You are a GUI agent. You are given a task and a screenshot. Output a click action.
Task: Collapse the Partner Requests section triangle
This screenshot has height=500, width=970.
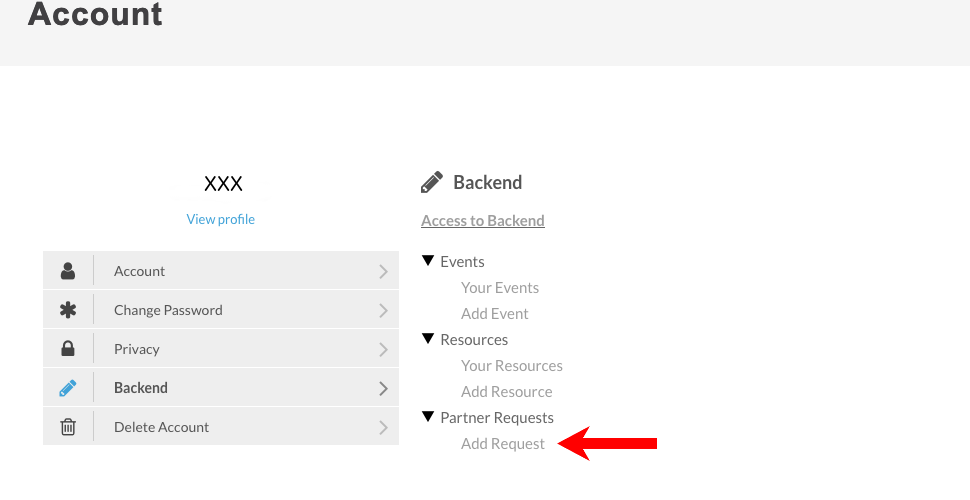coord(428,417)
